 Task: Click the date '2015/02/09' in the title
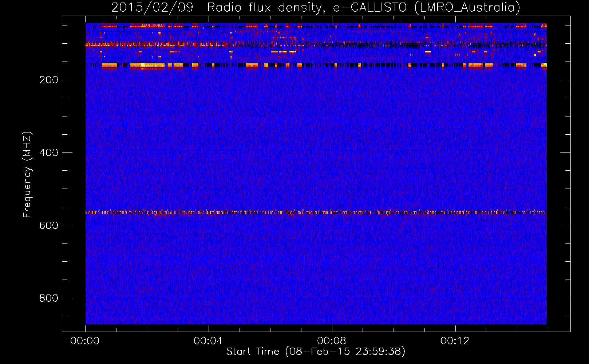[152, 8]
